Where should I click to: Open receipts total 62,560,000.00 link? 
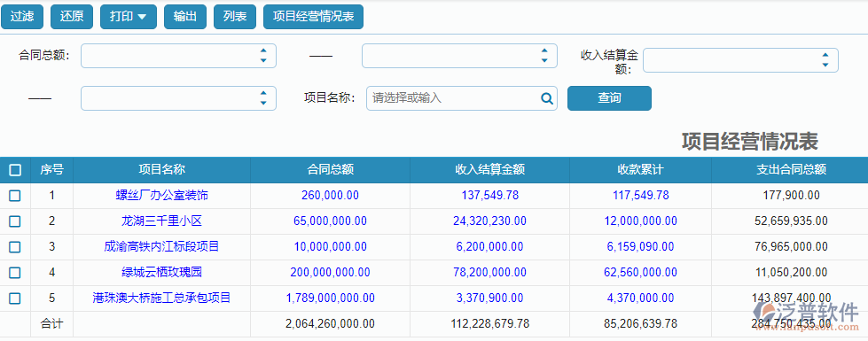tap(640, 273)
